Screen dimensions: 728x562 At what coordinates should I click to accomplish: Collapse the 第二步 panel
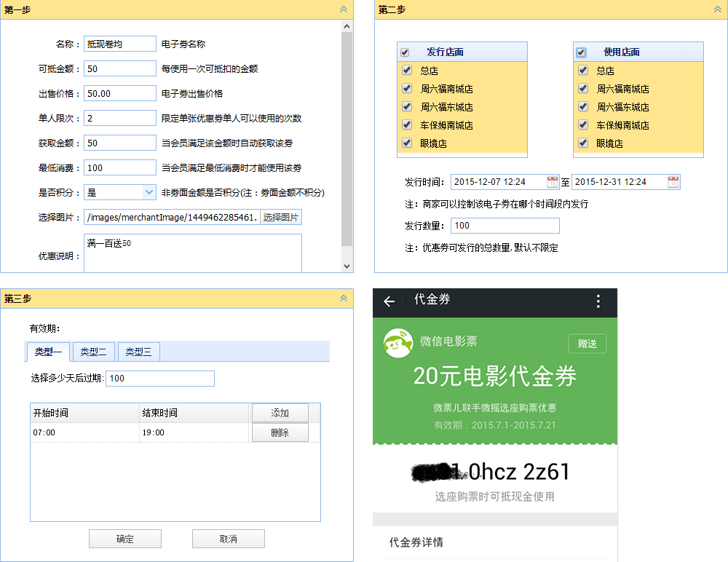pos(718,9)
